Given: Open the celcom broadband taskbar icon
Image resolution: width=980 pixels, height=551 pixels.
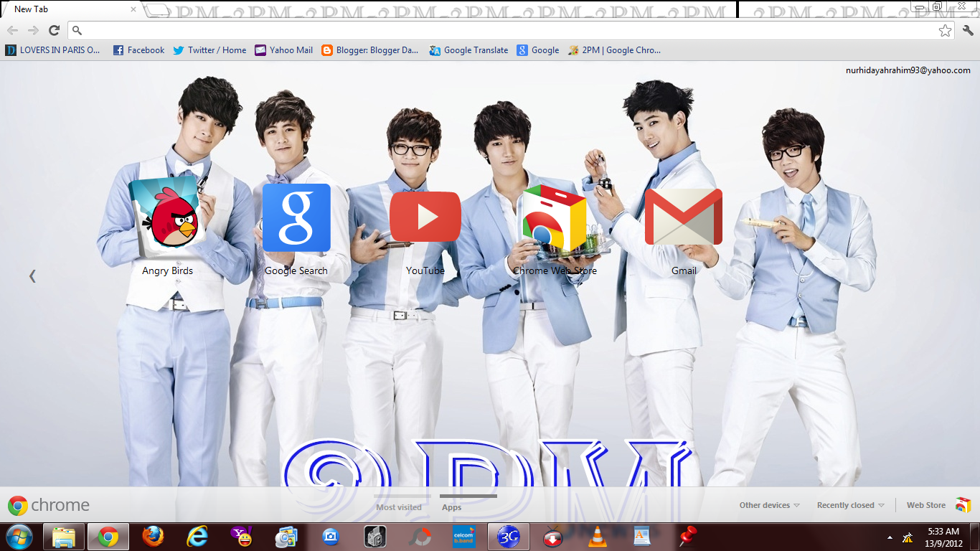Looking at the screenshot, I should (x=463, y=537).
